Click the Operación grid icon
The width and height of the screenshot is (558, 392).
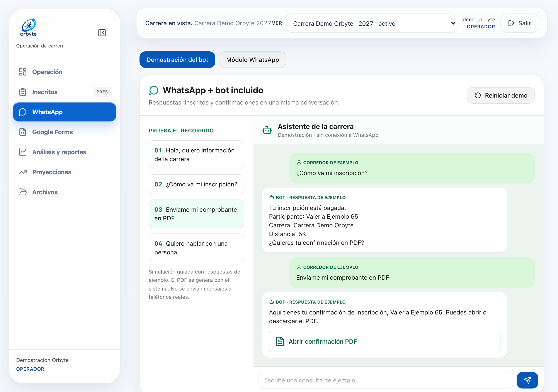(23, 72)
